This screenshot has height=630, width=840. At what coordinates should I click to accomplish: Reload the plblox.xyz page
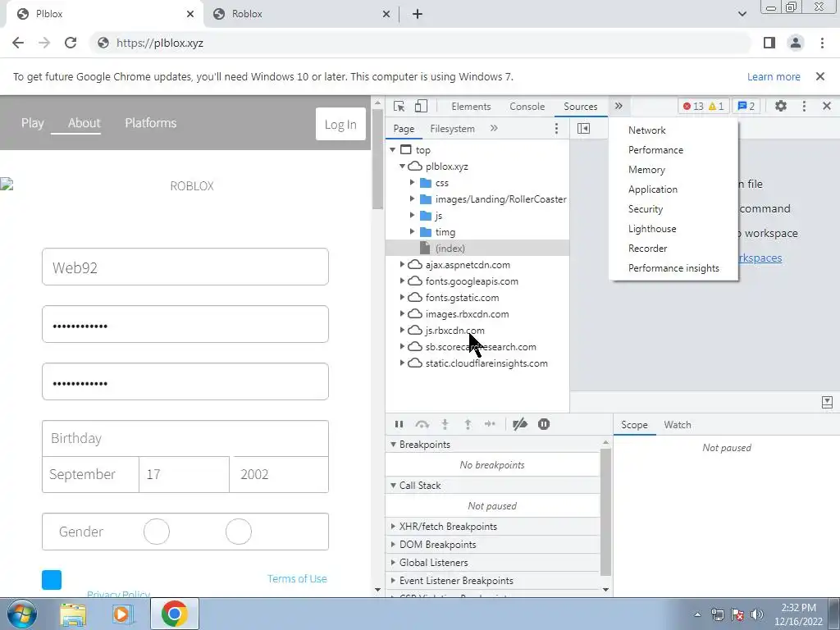click(71, 43)
